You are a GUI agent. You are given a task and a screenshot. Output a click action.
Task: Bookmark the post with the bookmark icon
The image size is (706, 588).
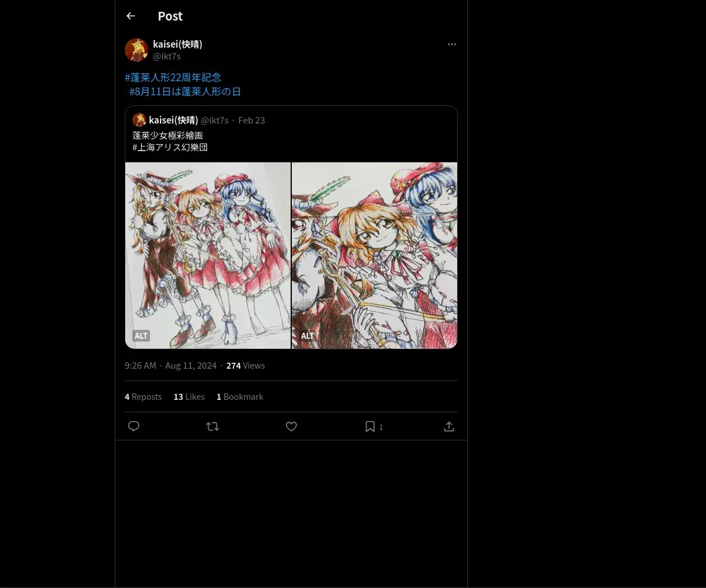coord(370,426)
